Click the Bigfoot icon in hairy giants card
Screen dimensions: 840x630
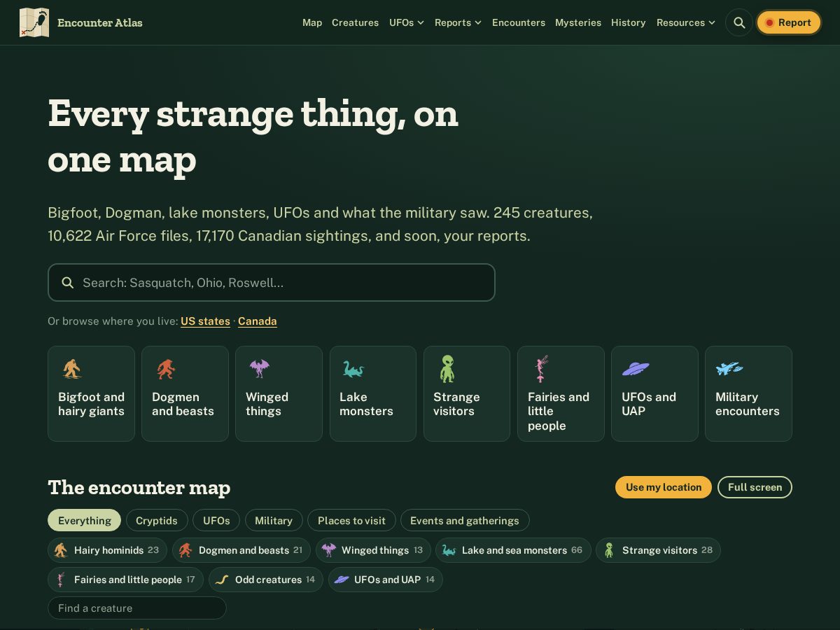click(71, 369)
